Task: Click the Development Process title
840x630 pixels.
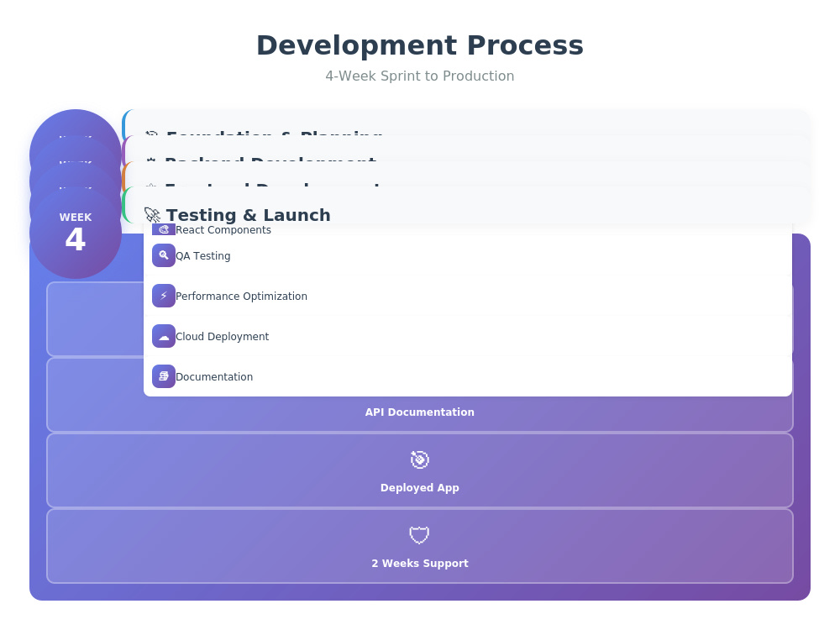Action: pyautogui.click(x=419, y=45)
